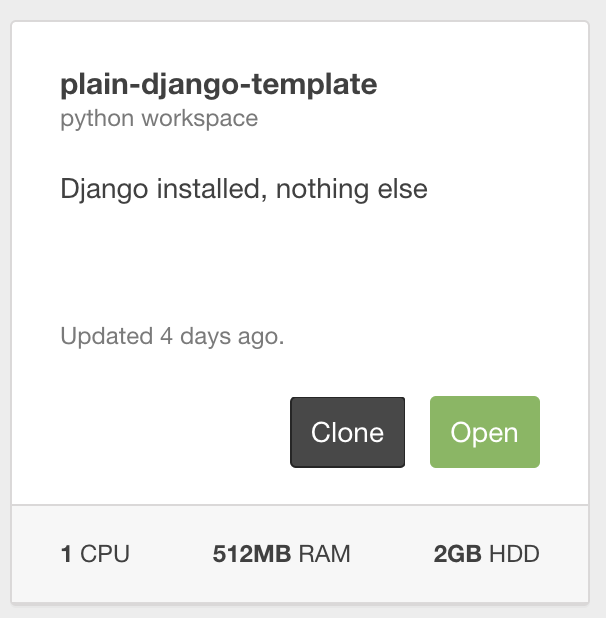The image size is (606, 618).
Task: Select the CPU label in footer
Action: [104, 553]
